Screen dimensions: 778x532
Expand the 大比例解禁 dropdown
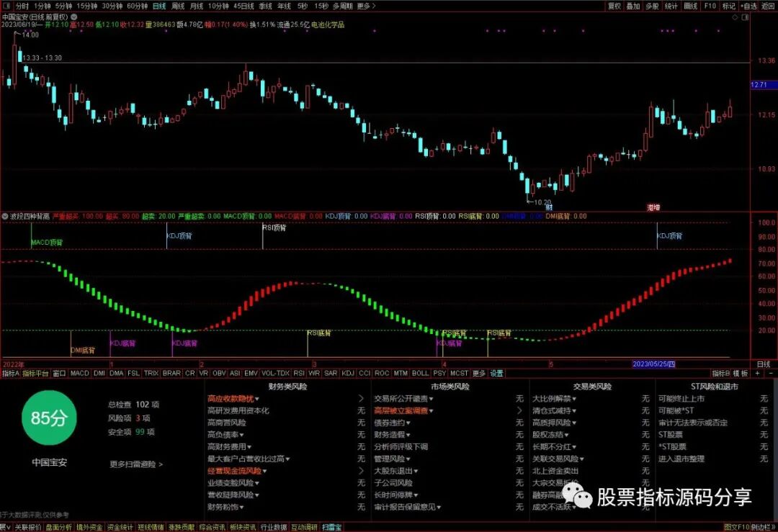point(574,399)
